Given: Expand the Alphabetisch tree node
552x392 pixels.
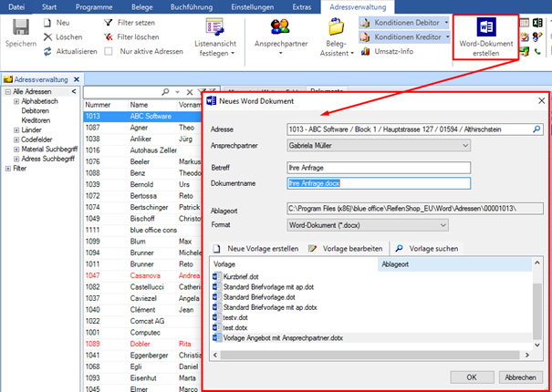Looking at the screenshot, I should (x=16, y=101).
